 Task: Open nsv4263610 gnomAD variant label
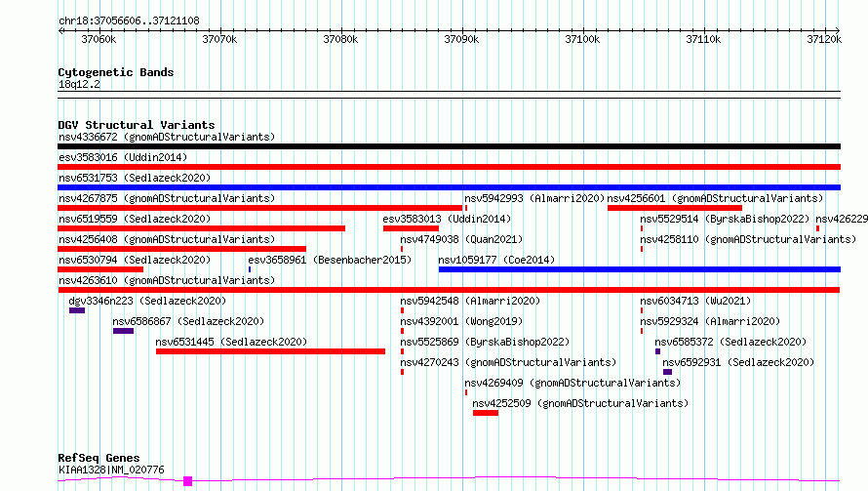(167, 280)
